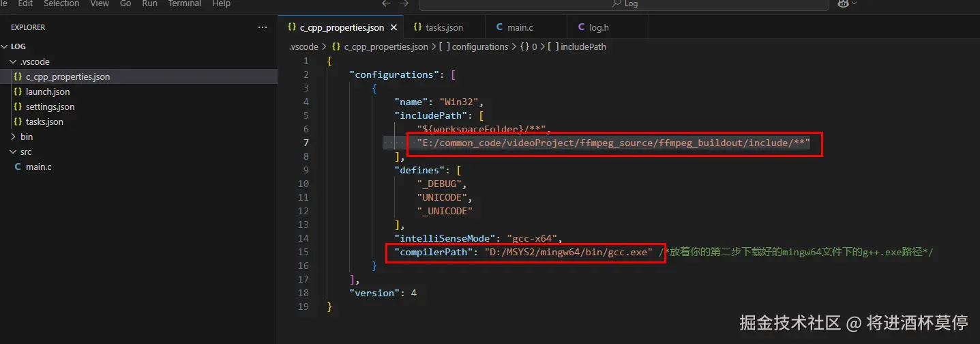Open the Selection menu
This screenshot has width=980, height=344.
click(61, 3)
